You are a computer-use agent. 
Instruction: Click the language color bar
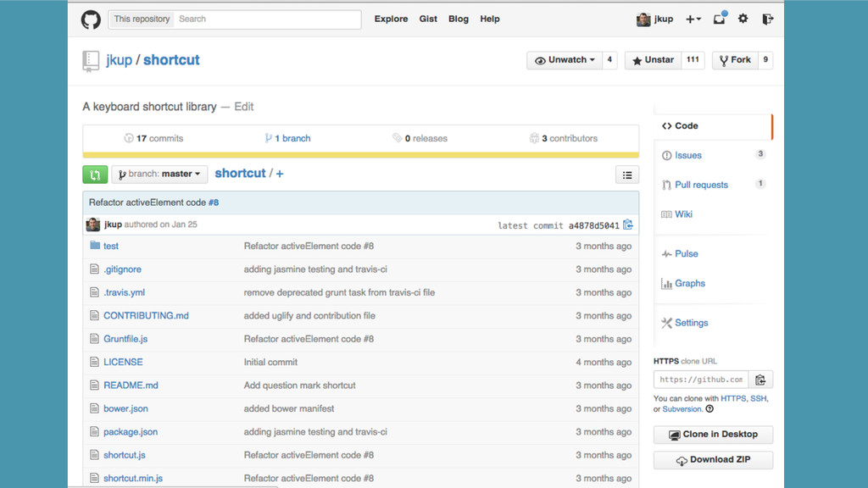361,156
